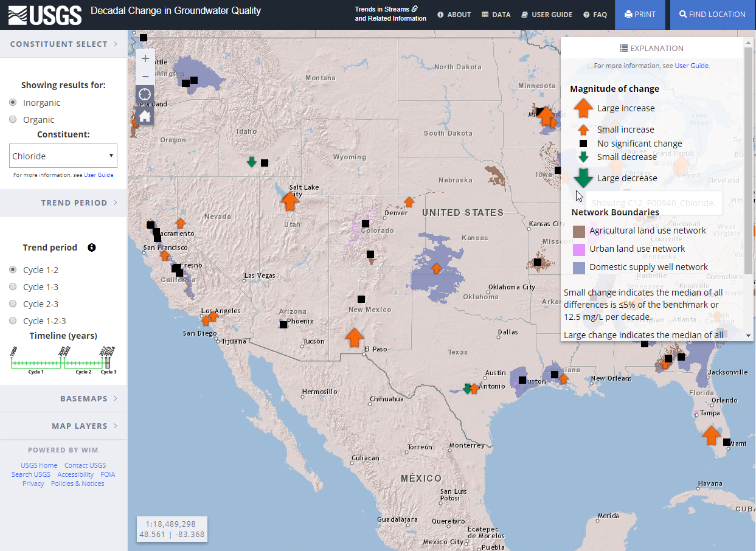Open the Privacy footer link
The image size is (756, 551).
(33, 483)
